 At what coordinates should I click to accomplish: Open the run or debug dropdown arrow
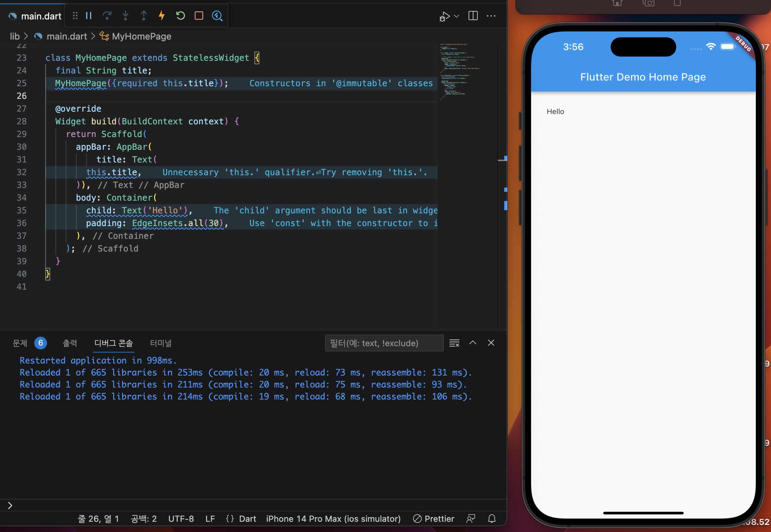pos(457,16)
